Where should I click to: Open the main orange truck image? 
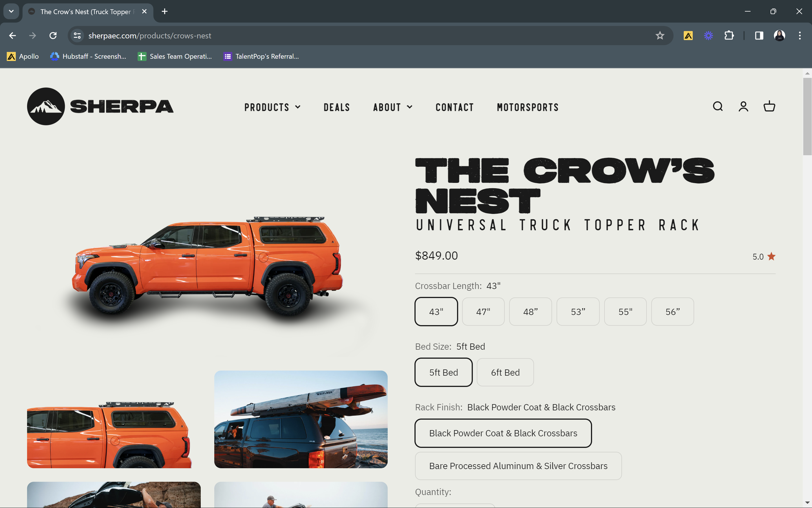point(207,256)
